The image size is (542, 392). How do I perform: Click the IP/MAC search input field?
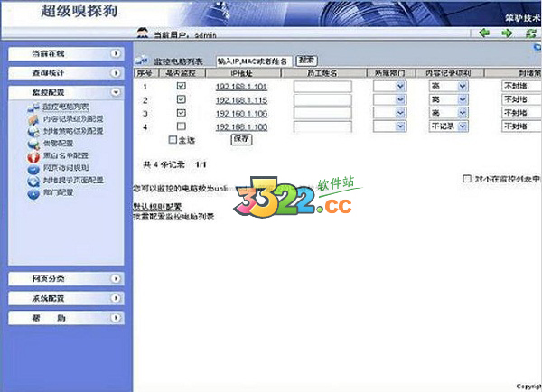coord(254,61)
